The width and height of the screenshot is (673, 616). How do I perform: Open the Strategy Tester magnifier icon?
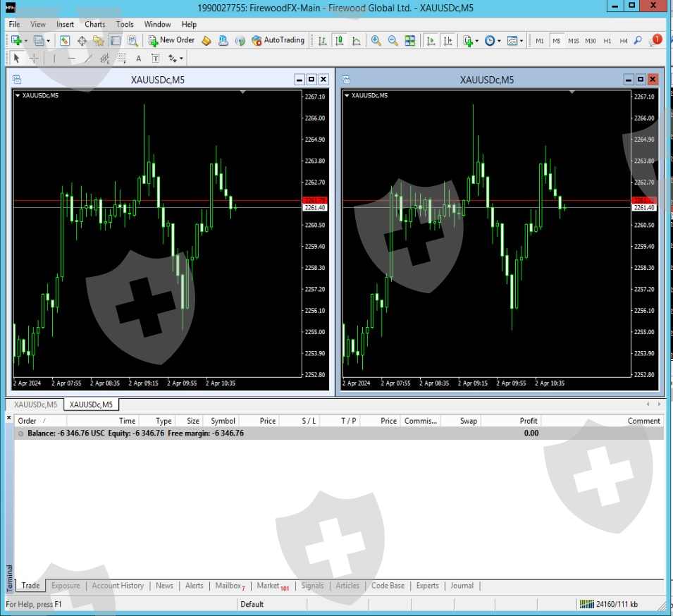point(132,41)
